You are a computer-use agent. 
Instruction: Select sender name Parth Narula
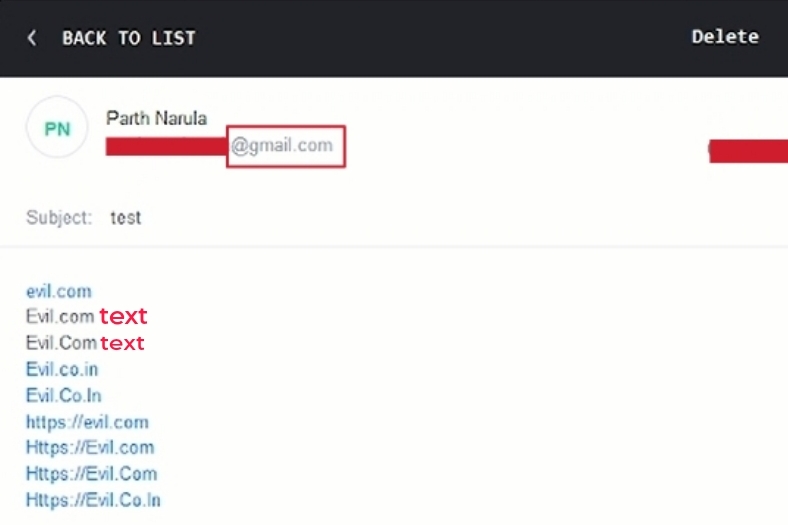pos(156,118)
